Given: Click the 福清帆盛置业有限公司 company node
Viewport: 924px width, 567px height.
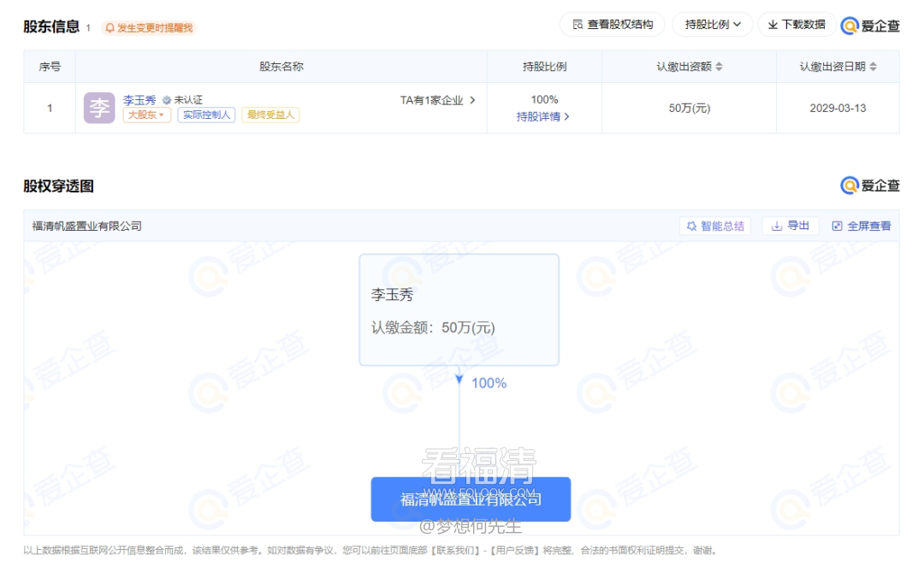Looking at the screenshot, I should click(471, 499).
